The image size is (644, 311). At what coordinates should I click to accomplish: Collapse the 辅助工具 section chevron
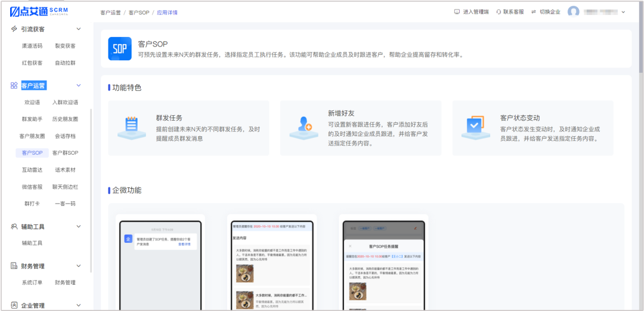pos(79,227)
